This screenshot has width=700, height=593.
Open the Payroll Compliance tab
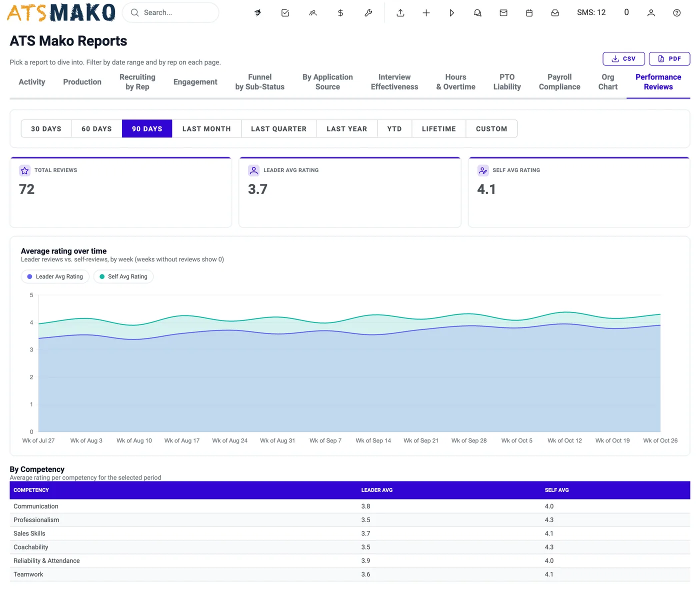click(x=559, y=82)
